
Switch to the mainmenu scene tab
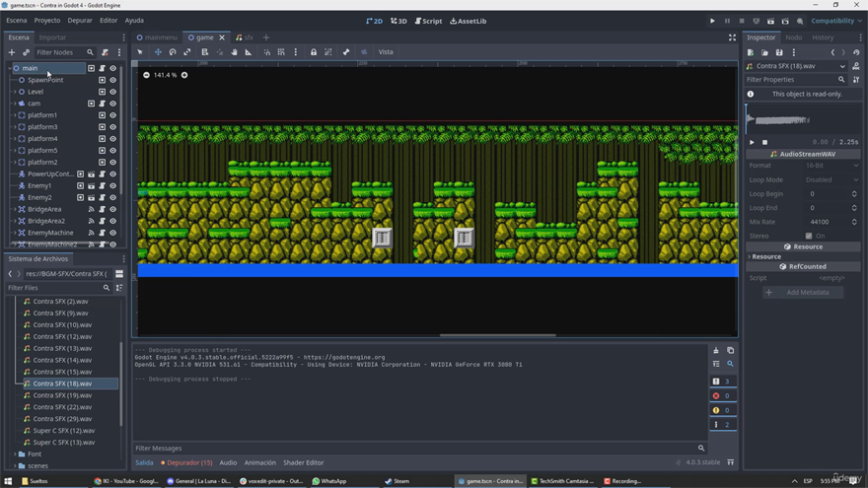coord(160,37)
